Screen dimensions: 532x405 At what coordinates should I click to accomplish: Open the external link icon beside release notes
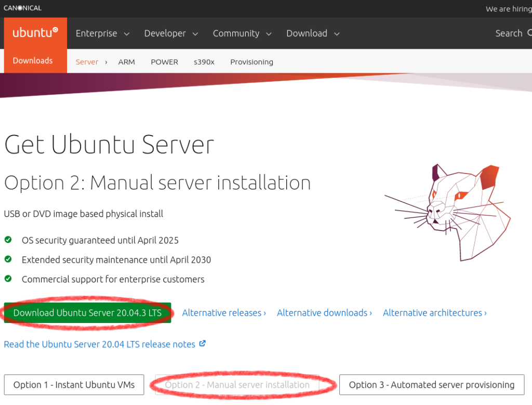click(x=202, y=344)
